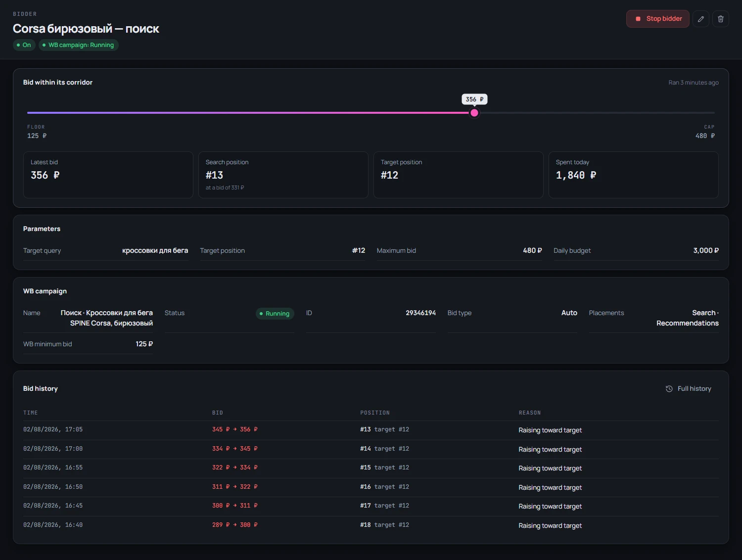This screenshot has width=742, height=560.
Task: Click WB minimum bid 125 ₽
Action: [144, 344]
